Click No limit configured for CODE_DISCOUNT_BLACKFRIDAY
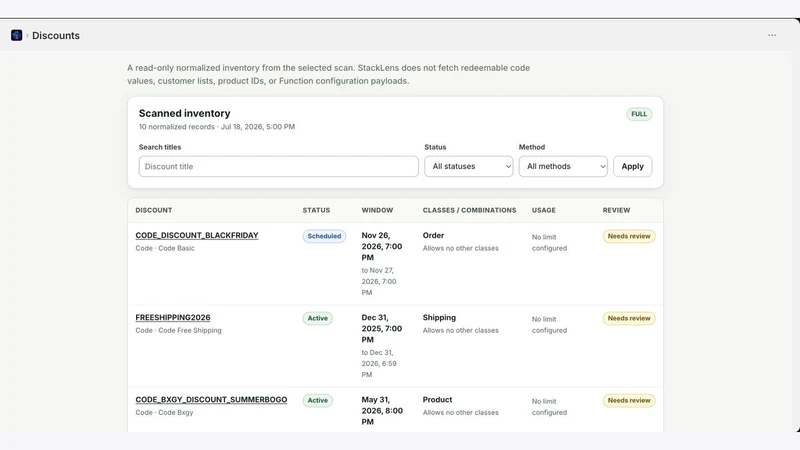Screen dimensions: 800x450 [549, 242]
